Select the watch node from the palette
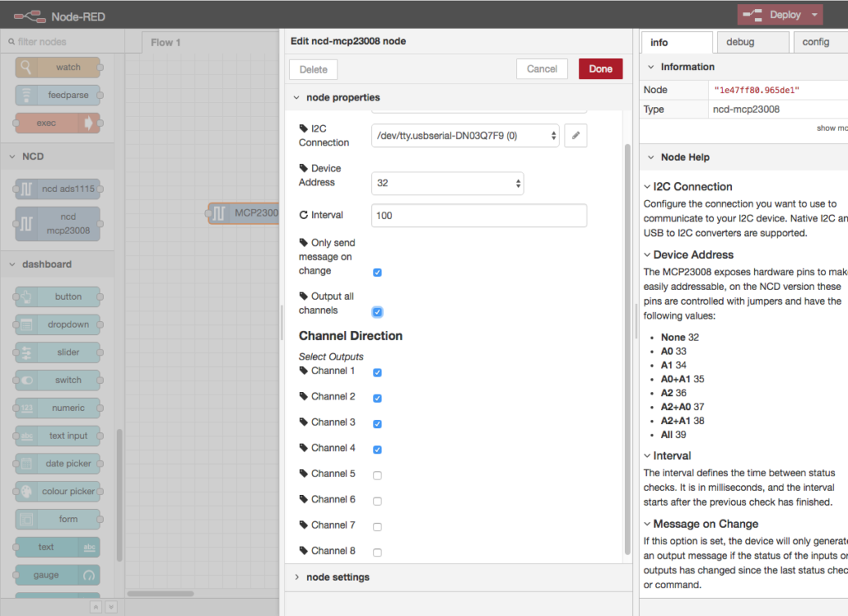Image resolution: width=848 pixels, height=616 pixels. pos(56,67)
